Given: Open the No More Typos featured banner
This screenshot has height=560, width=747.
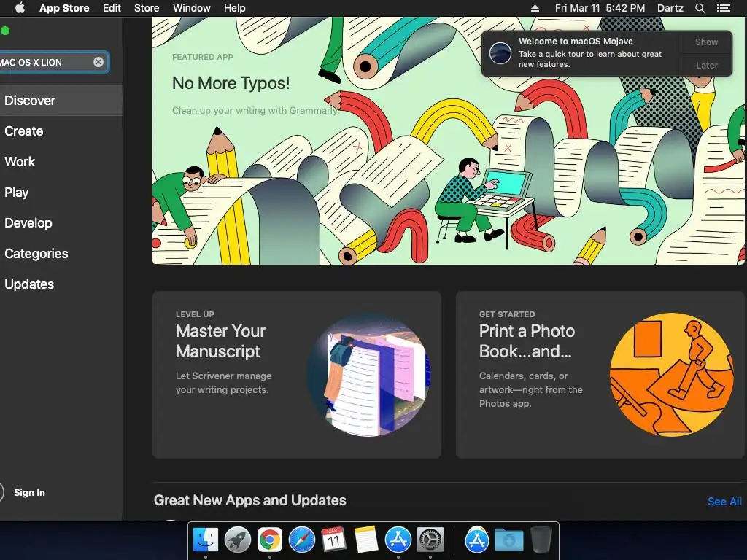Looking at the screenshot, I should click(449, 141).
